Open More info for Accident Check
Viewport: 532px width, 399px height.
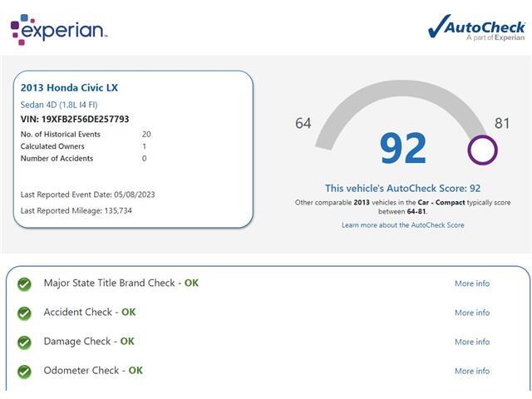[x=472, y=313]
